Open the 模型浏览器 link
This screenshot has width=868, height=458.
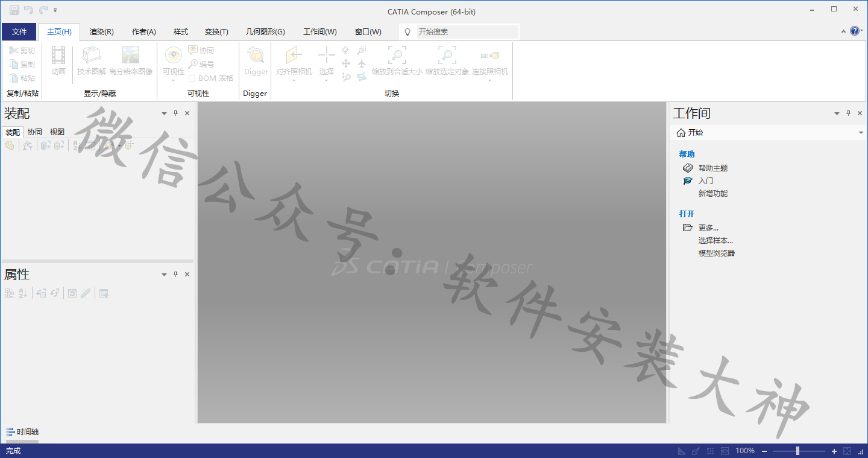(x=717, y=253)
